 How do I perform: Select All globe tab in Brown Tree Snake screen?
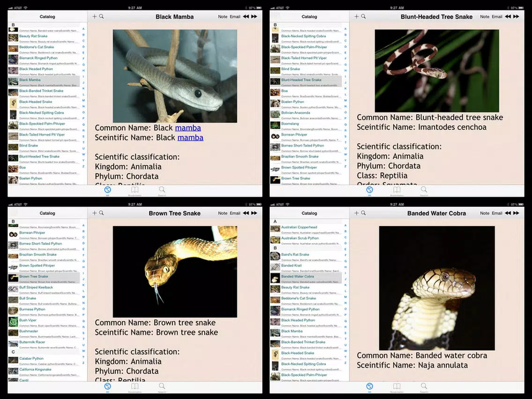pos(108,387)
